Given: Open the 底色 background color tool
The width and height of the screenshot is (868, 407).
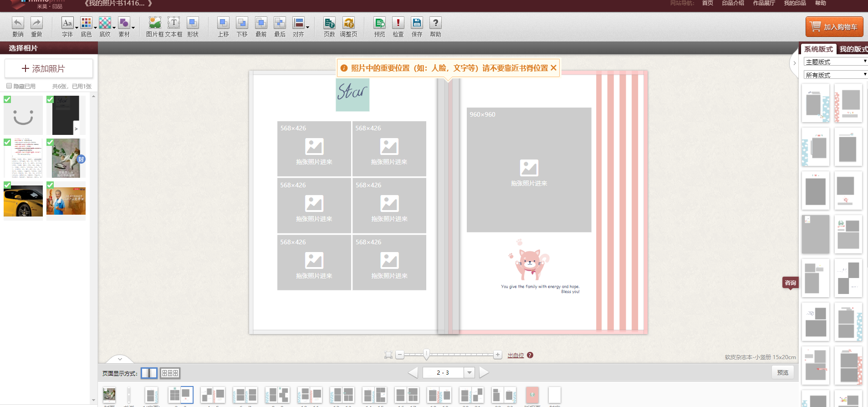Looking at the screenshot, I should click(86, 27).
